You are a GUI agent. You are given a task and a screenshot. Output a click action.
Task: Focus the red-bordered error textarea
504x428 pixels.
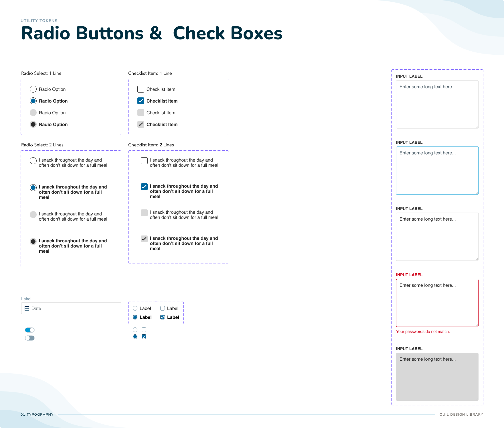[x=437, y=303]
